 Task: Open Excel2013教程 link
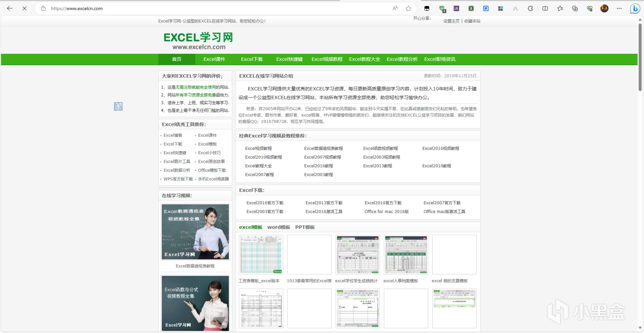(x=377, y=166)
